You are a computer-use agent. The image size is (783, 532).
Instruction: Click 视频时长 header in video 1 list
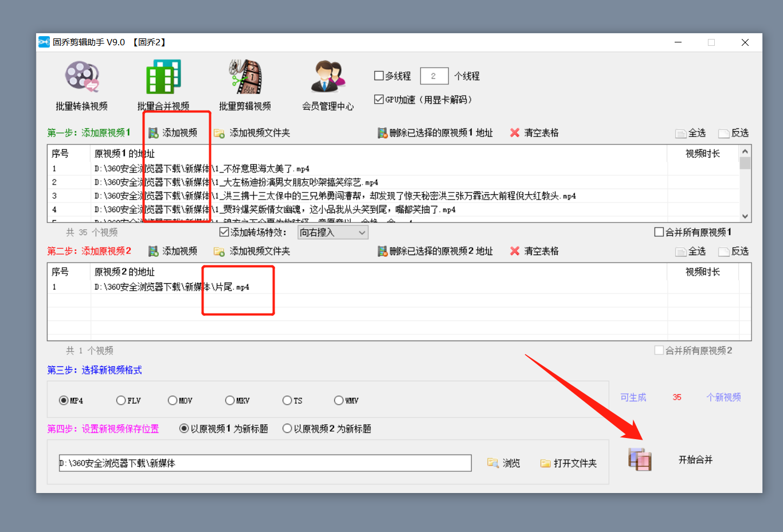703,154
